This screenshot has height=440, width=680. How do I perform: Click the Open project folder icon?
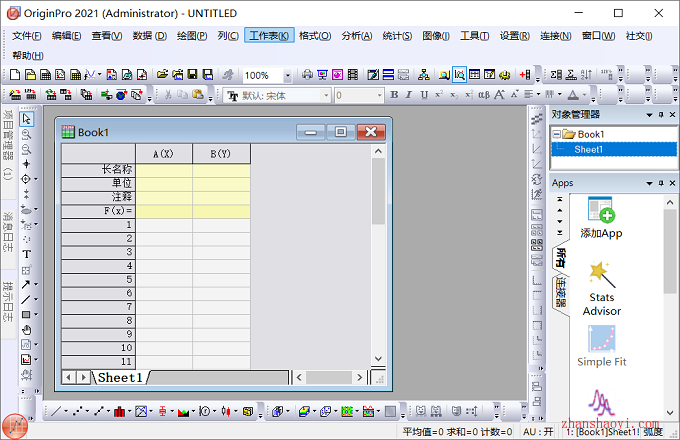162,75
